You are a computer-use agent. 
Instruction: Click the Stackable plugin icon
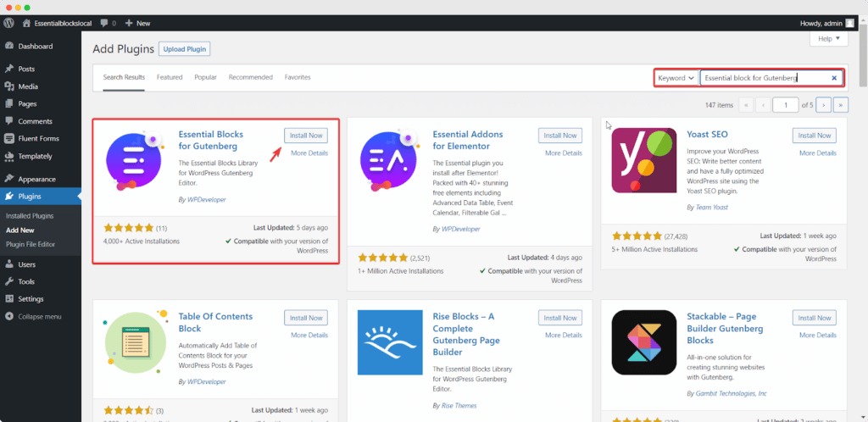tap(643, 342)
